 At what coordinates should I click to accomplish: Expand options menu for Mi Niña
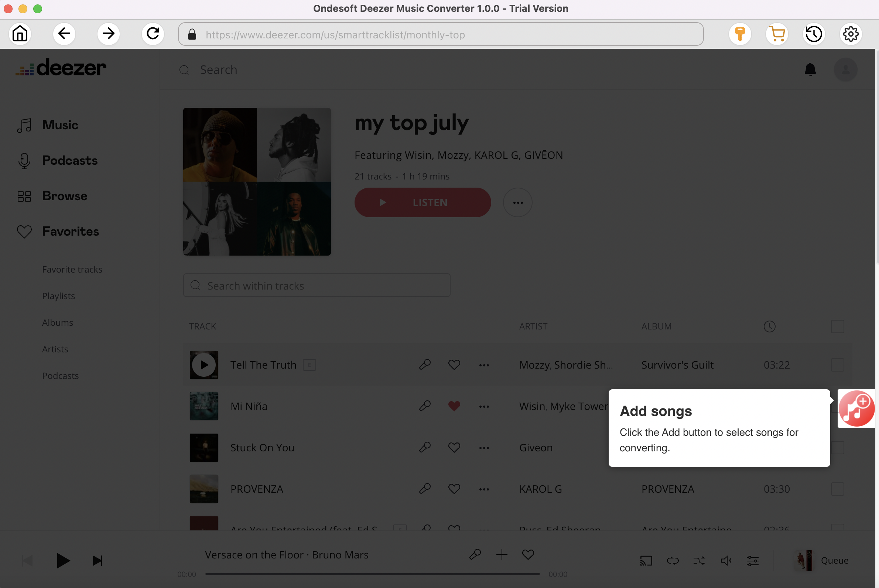coord(484,406)
